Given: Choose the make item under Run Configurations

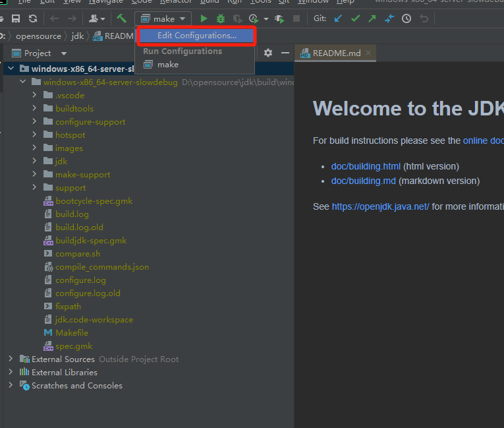Looking at the screenshot, I should [195, 65].
